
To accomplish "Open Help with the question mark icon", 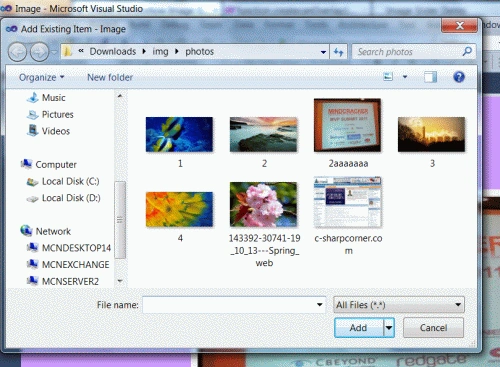I will click(x=459, y=77).
